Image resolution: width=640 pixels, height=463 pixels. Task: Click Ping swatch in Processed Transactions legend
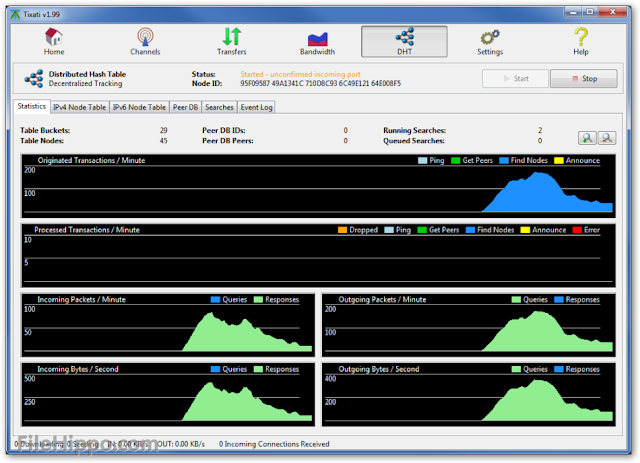click(x=389, y=230)
